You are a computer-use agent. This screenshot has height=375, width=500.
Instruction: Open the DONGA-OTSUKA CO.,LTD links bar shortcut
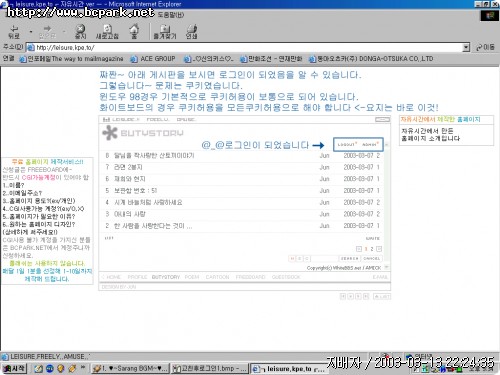point(371,59)
